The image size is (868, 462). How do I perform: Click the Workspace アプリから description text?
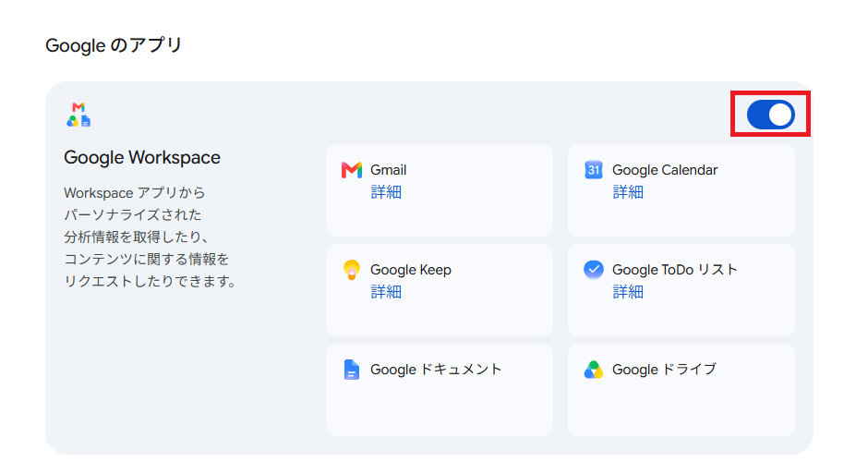(150, 237)
